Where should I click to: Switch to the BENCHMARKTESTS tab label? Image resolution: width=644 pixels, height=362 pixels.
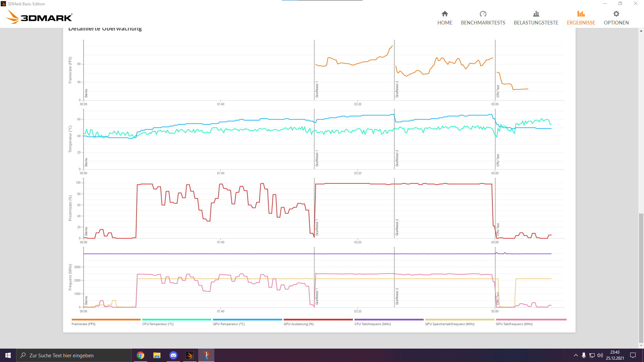point(483,23)
